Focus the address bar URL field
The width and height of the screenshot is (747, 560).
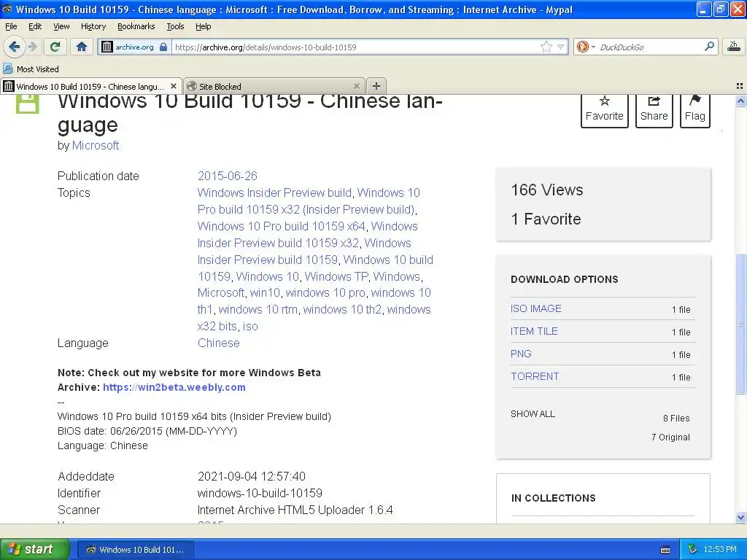point(355,47)
